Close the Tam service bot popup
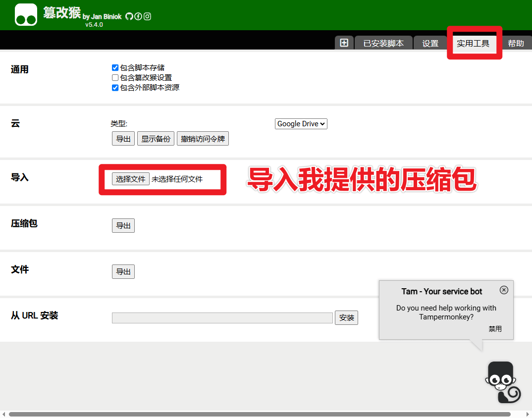This screenshot has width=532, height=418. tap(504, 290)
